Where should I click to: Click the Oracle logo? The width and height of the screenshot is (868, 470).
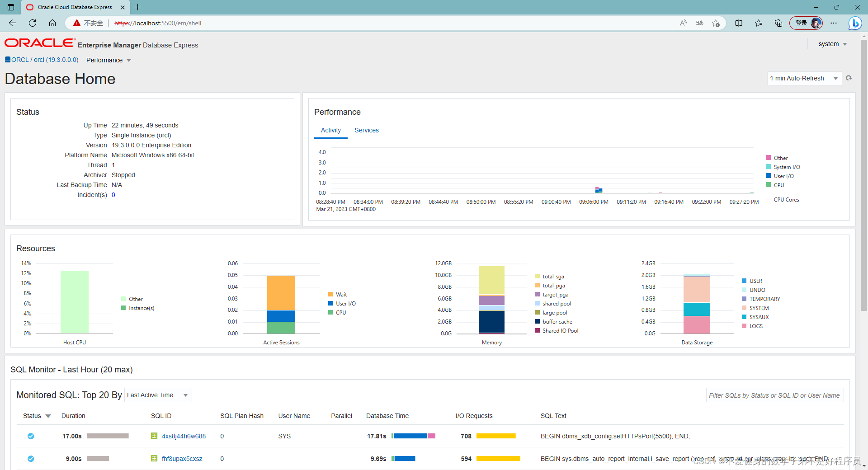pos(40,43)
